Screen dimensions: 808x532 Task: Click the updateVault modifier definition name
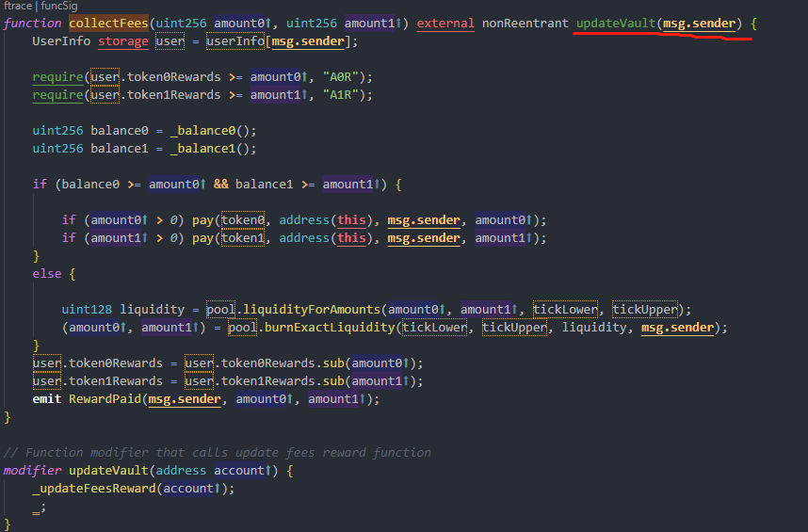[108, 471]
